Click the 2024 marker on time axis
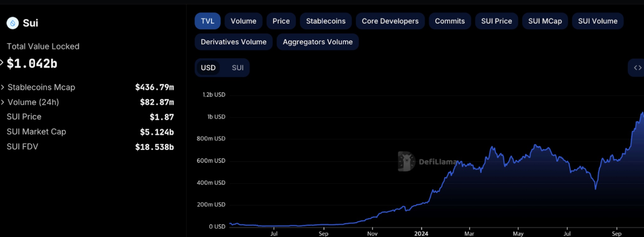Viewport: 644px width, 237px height. pos(421,234)
